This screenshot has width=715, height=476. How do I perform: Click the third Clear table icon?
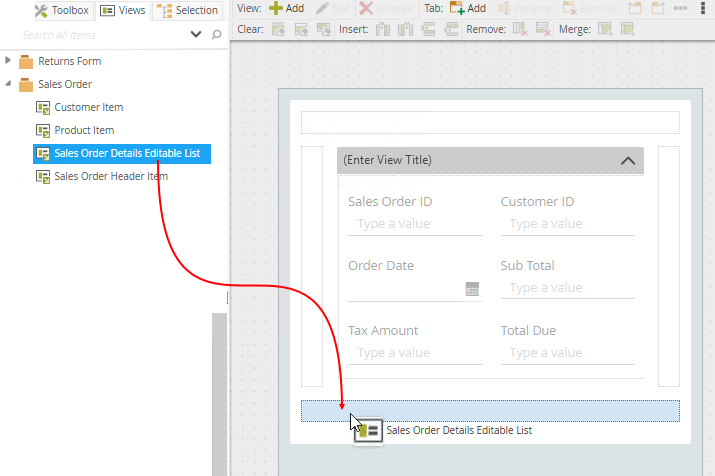(x=324, y=29)
